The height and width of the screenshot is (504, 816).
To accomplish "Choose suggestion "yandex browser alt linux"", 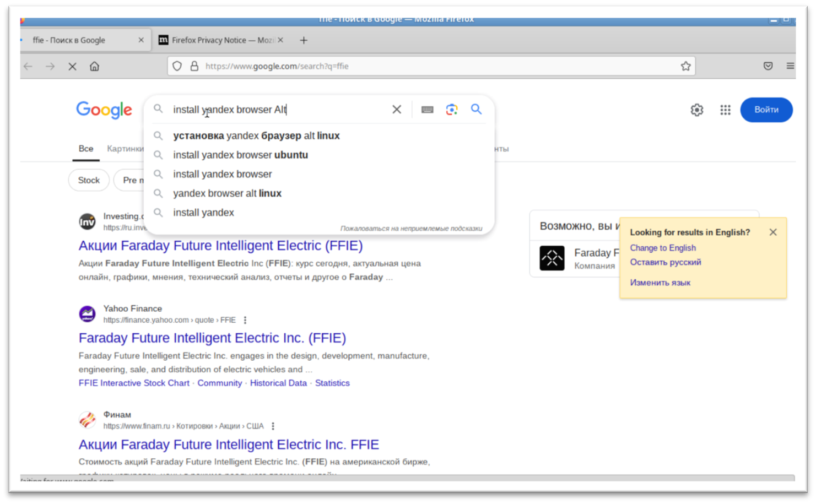I will 227,193.
